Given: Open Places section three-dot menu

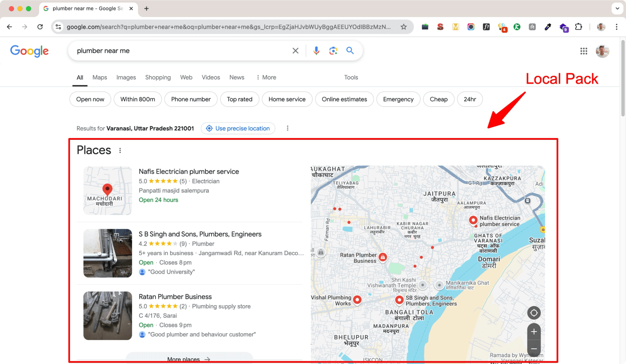Looking at the screenshot, I should pos(120,151).
